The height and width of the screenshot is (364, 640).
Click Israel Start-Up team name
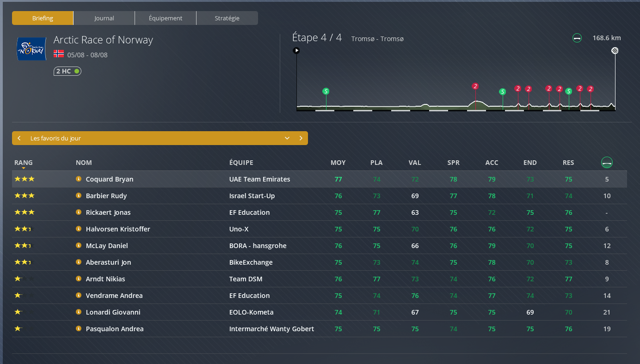[x=252, y=196]
